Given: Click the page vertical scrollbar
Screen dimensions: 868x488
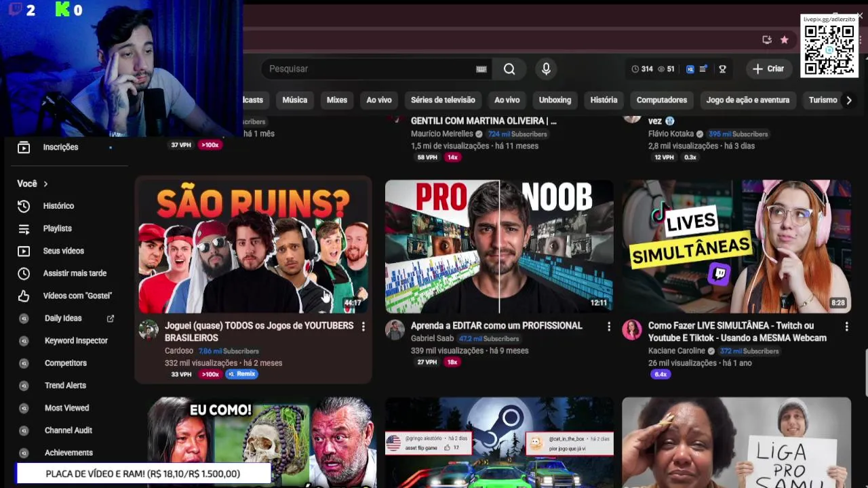Looking at the screenshot, I should pyautogui.click(x=865, y=371).
